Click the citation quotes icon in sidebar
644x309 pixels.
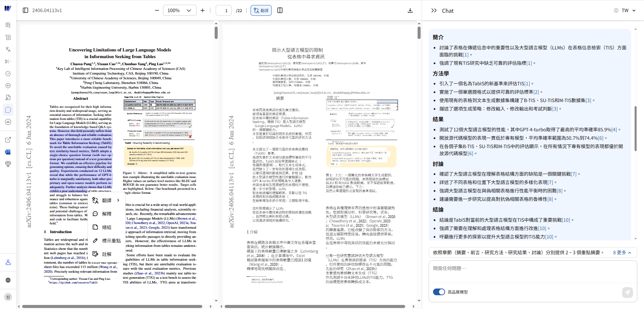coord(8,122)
